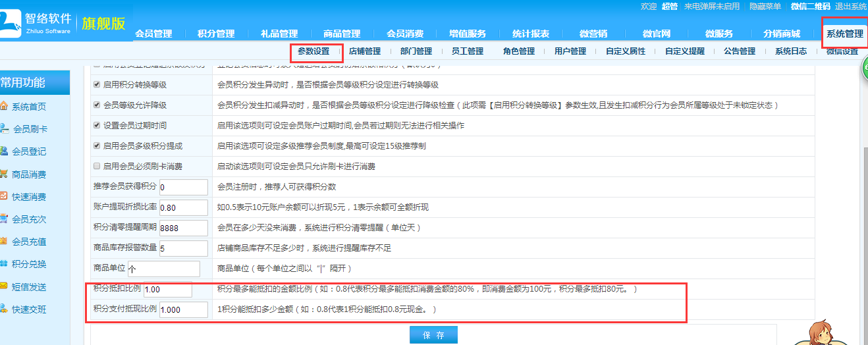The height and width of the screenshot is (345, 868).
Task: Click the 商品消费 shopping cart icon
Action: (4, 174)
